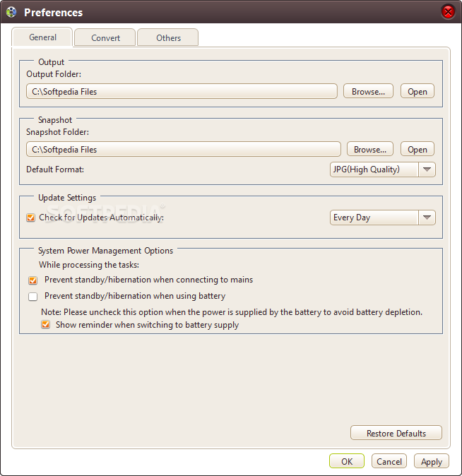This screenshot has width=462, height=476.
Task: Click the Snapshot Folder path field
Action: 184,149
